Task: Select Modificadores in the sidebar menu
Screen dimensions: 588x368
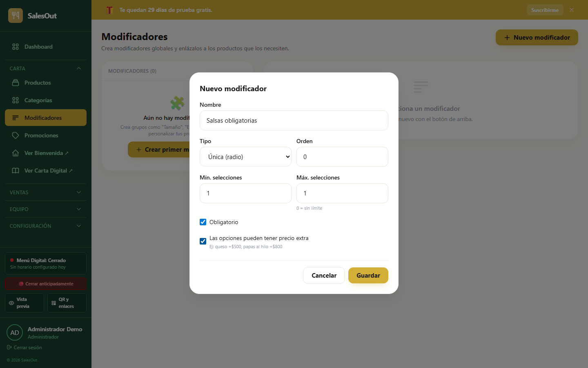Action: point(46,118)
